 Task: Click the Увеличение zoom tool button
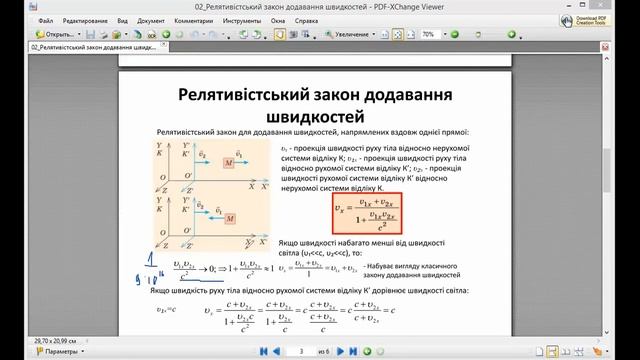pos(347,35)
